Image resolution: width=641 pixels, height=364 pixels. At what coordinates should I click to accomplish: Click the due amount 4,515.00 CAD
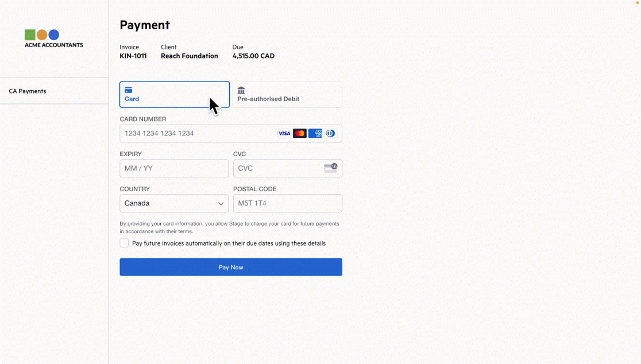[253, 56]
